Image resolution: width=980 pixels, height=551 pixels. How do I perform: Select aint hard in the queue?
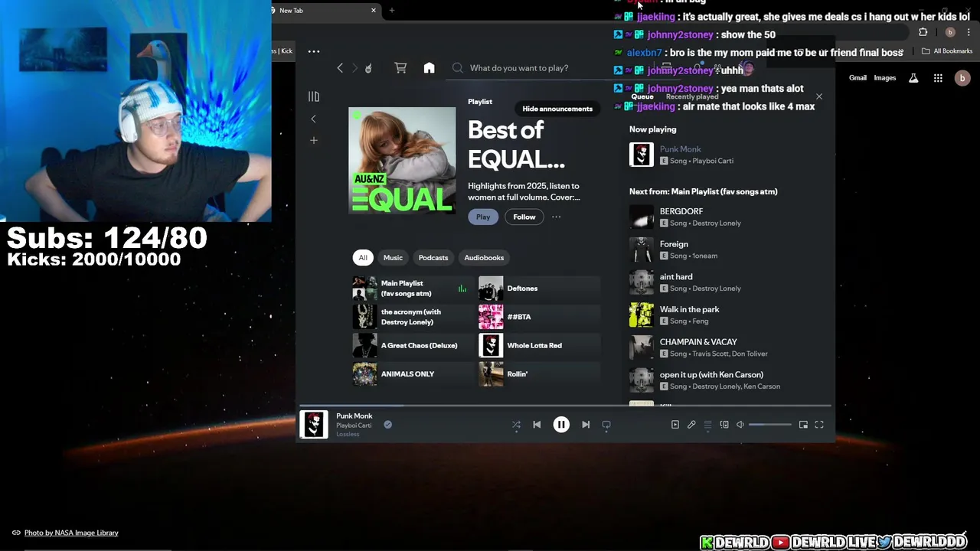click(x=726, y=282)
